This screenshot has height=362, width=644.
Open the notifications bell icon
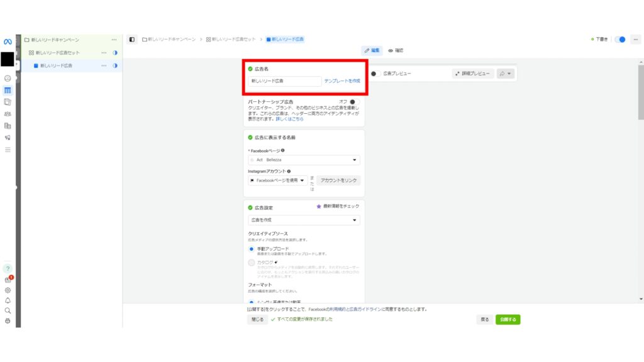pyautogui.click(x=8, y=300)
